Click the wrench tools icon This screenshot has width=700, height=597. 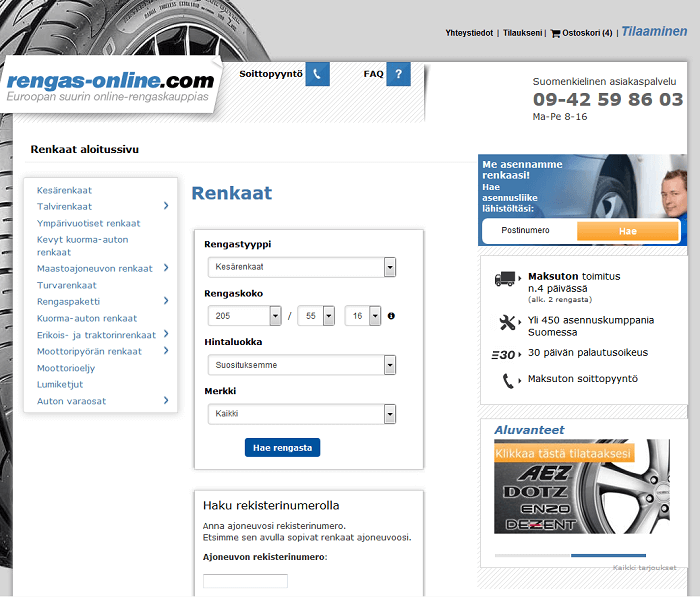(507, 322)
